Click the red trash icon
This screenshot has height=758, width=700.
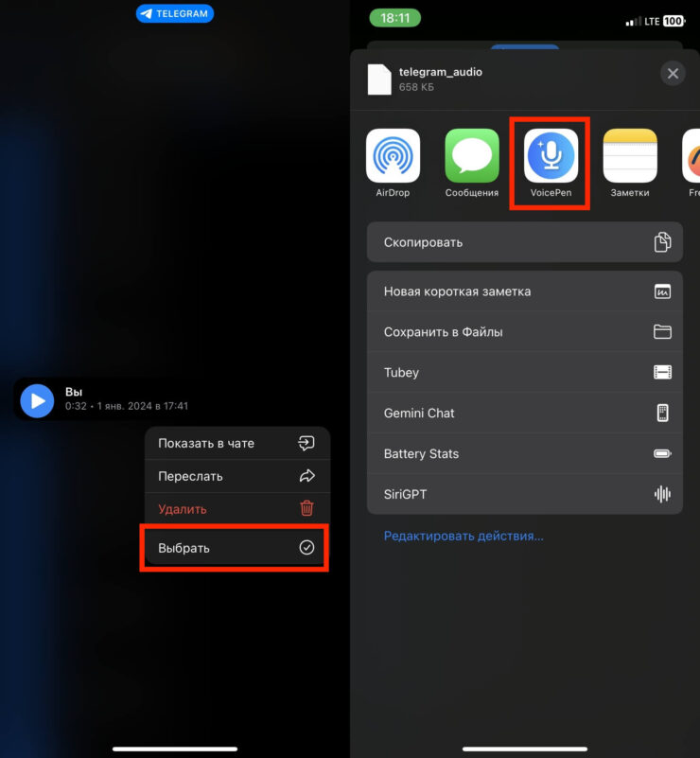[x=306, y=508]
